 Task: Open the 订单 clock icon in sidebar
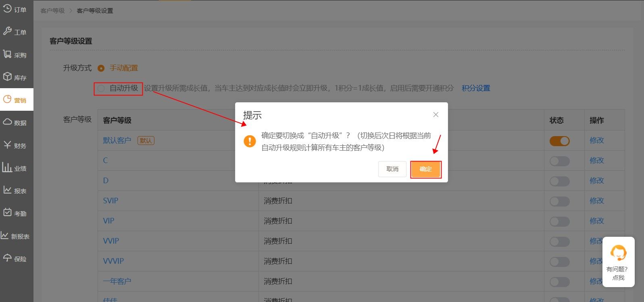click(x=7, y=8)
